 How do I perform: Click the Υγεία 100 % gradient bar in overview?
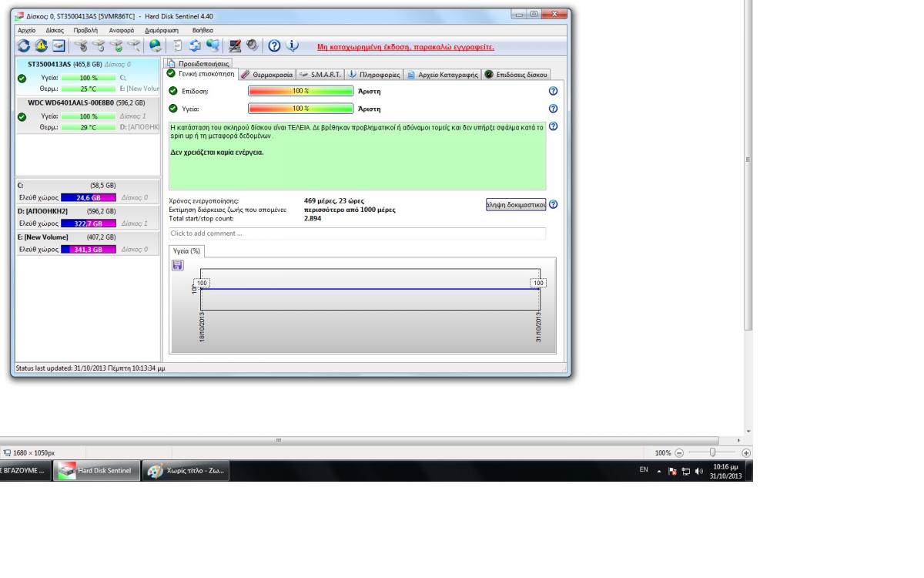coord(300,109)
